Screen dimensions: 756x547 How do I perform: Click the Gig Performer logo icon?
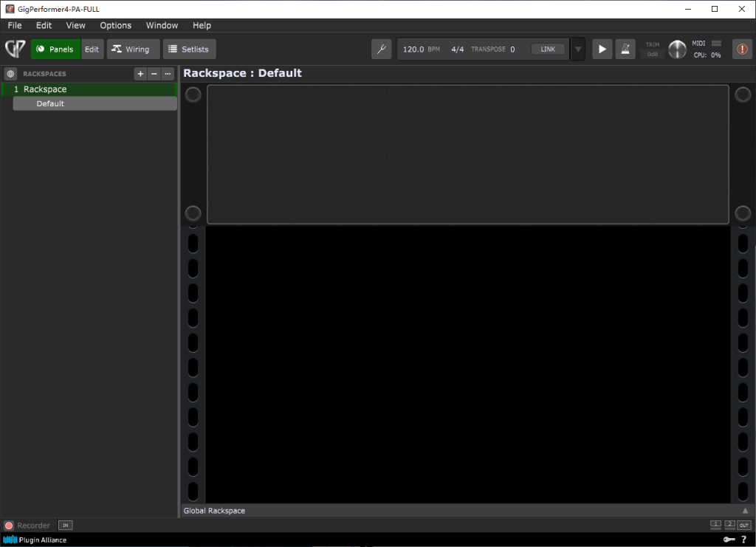tap(15, 49)
